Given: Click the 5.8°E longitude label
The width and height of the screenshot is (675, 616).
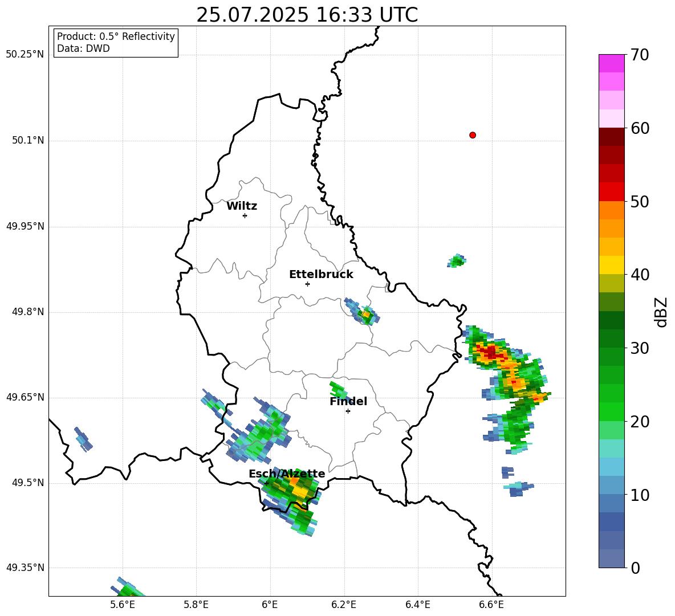Looking at the screenshot, I should [x=196, y=605].
